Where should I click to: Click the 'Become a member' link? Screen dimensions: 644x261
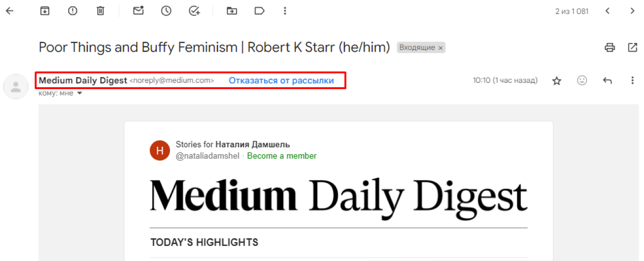(x=282, y=156)
